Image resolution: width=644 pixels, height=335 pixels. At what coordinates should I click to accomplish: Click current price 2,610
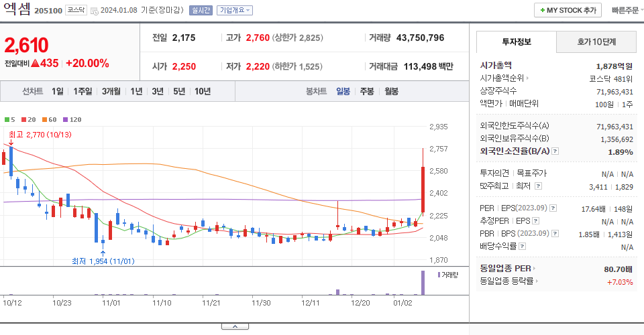(x=26, y=45)
